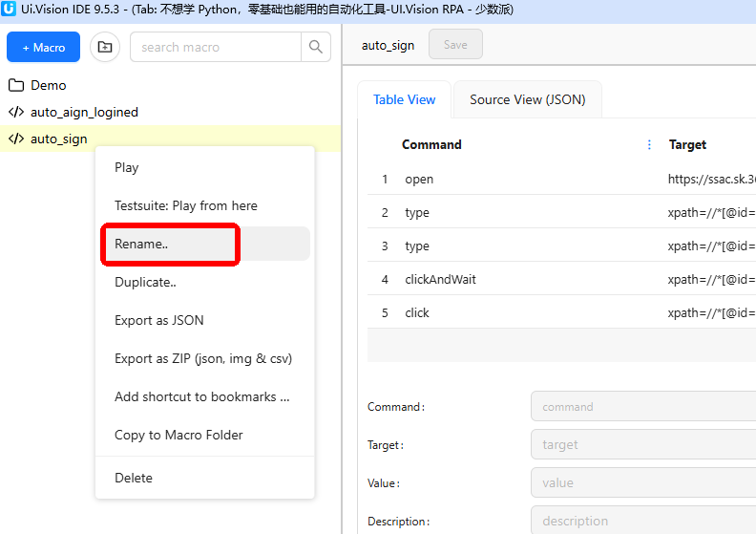The width and height of the screenshot is (756, 534).
Task: Focus the Description input field
Action: (643, 520)
